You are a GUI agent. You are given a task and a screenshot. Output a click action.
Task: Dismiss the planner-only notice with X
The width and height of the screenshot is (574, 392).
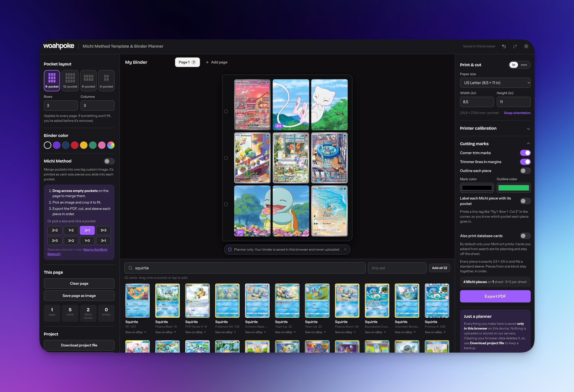345,249
